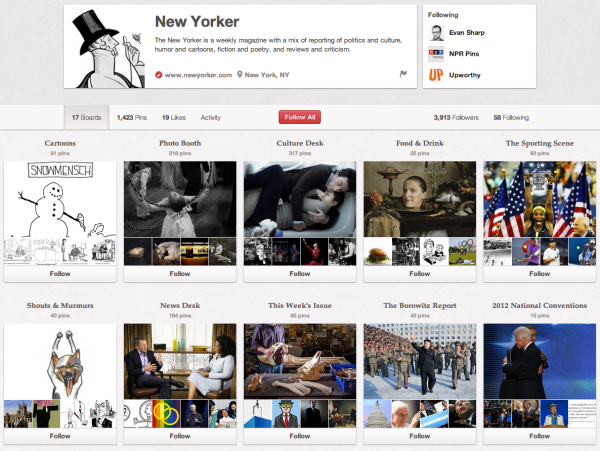Viewport: 600px width, 451px height.
Task: Open the Snowmensch cartoon cover image
Action: [x=60, y=198]
